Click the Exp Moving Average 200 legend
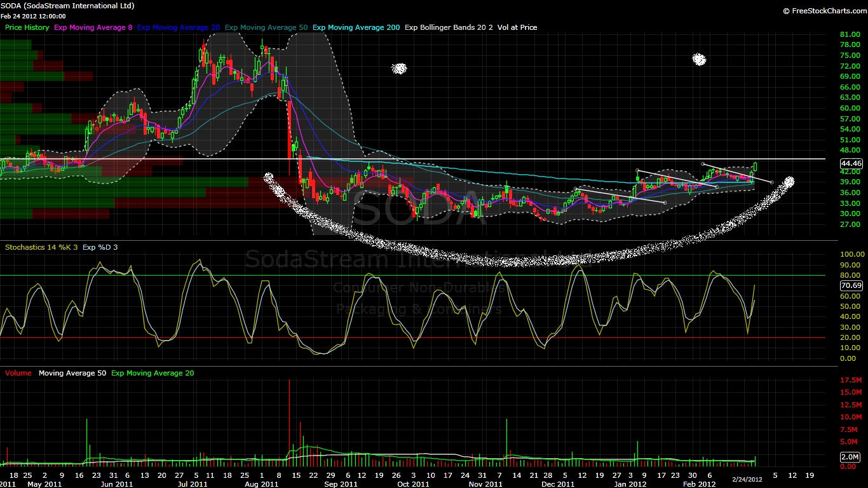Screen dimensions: 868x488 [356, 27]
